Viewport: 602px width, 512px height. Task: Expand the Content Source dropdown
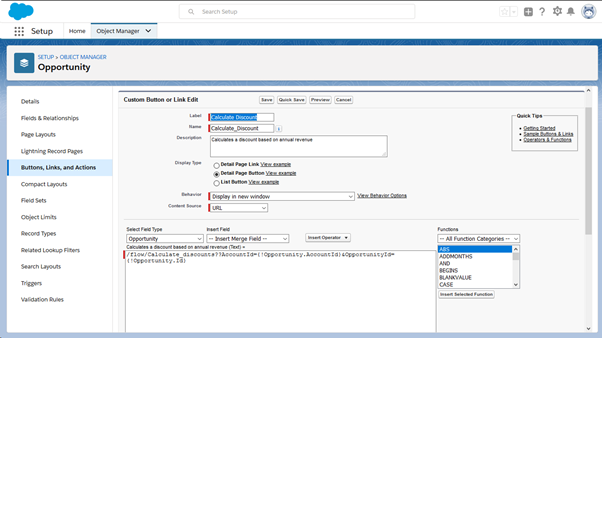pos(238,208)
